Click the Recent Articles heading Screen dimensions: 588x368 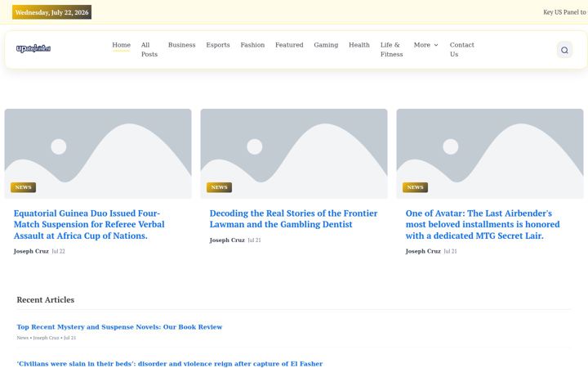click(x=46, y=299)
